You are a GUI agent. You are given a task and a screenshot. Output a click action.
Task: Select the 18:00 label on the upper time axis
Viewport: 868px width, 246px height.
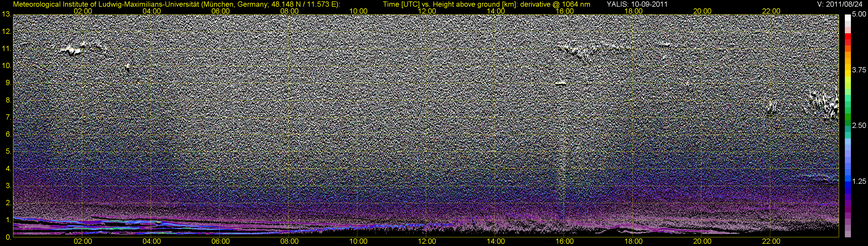point(633,11)
